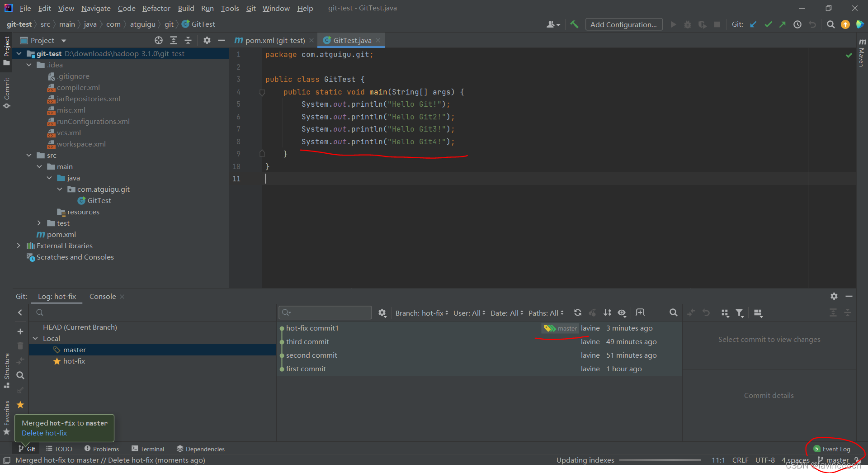Click the Search Everywhere magnifier icon
The width and height of the screenshot is (868, 473).
pos(831,24)
